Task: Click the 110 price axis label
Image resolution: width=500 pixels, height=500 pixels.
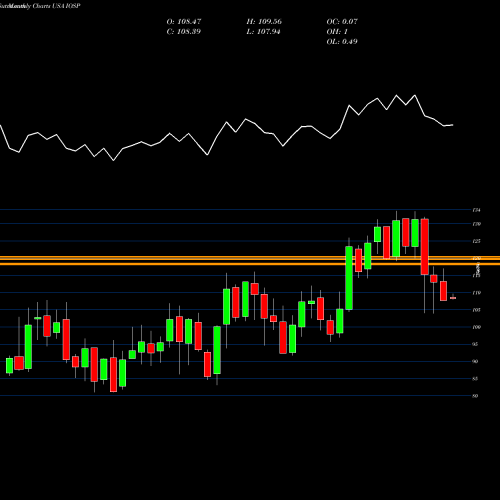Action: point(476,293)
